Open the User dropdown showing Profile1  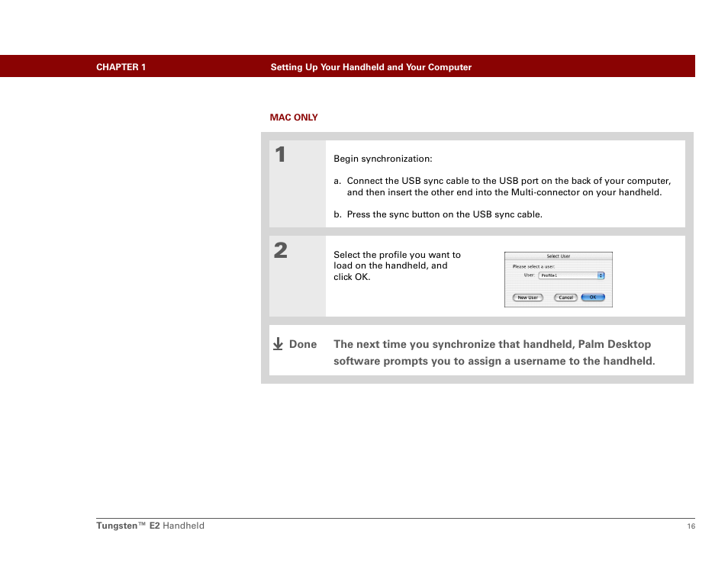(x=571, y=275)
